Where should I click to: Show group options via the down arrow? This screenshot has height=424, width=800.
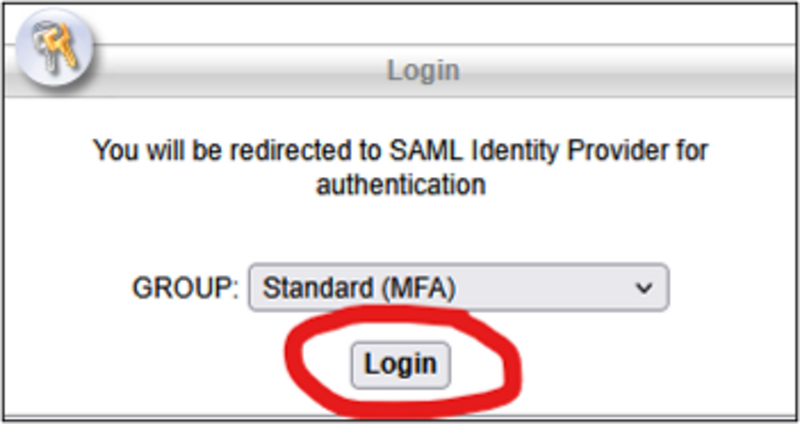pyautogui.click(x=642, y=288)
